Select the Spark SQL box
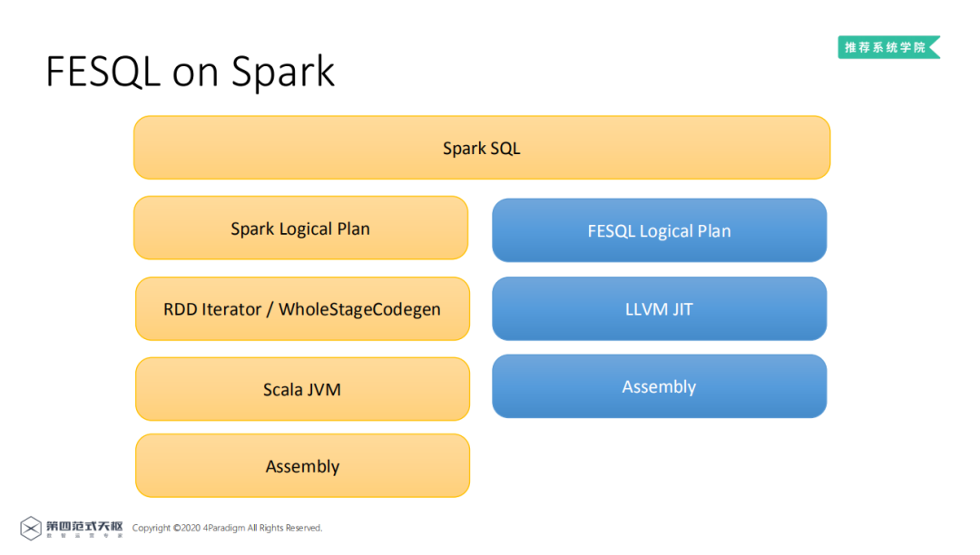 [481, 148]
